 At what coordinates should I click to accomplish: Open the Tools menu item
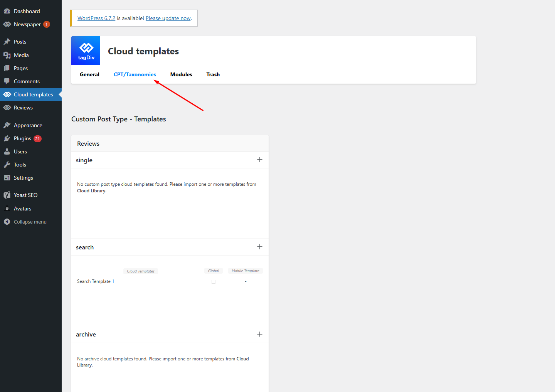pos(31,165)
